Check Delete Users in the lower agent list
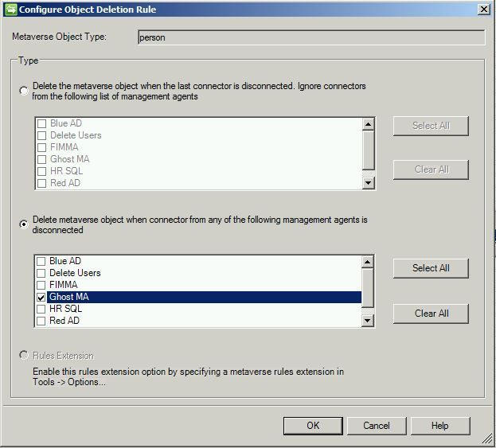This screenshot has height=448, width=496. tap(41, 273)
